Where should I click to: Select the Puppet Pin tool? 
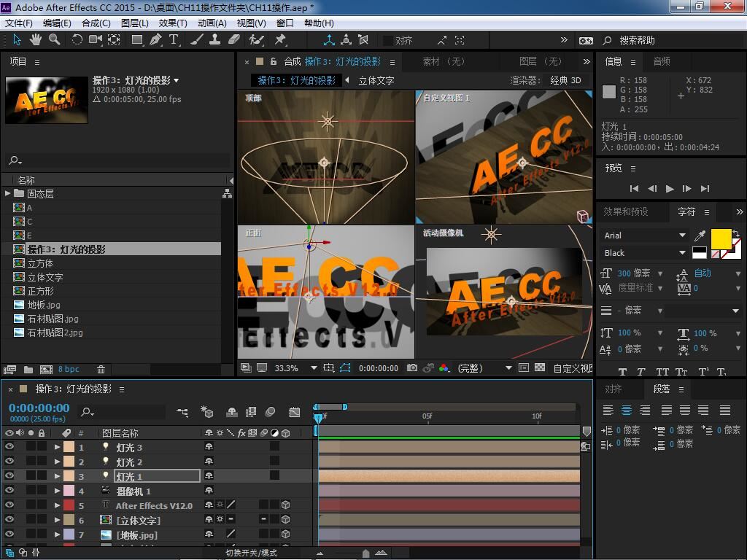tap(280, 40)
